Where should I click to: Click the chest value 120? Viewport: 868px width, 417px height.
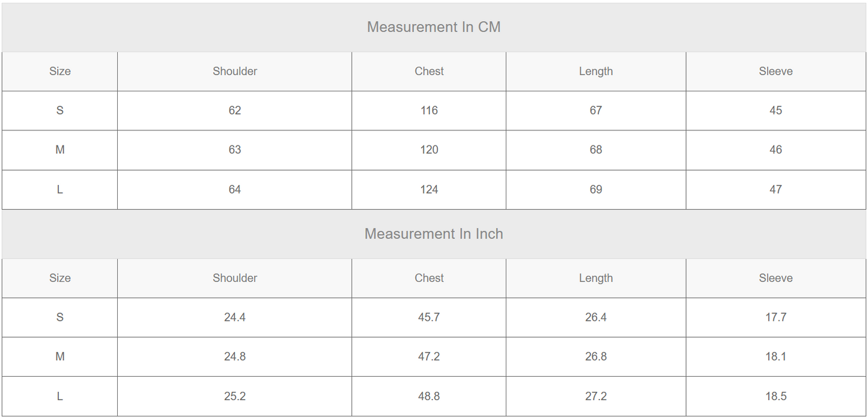(x=429, y=150)
